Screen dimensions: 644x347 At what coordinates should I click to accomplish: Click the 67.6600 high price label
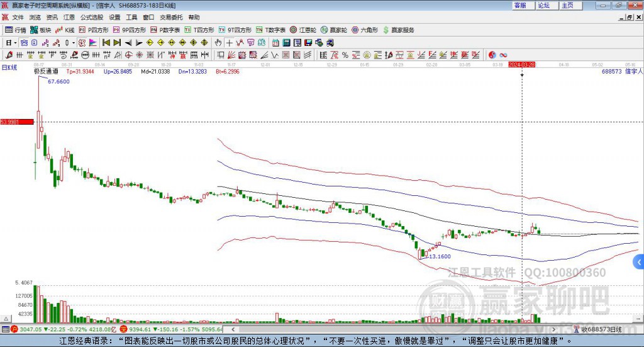pyautogui.click(x=58, y=82)
